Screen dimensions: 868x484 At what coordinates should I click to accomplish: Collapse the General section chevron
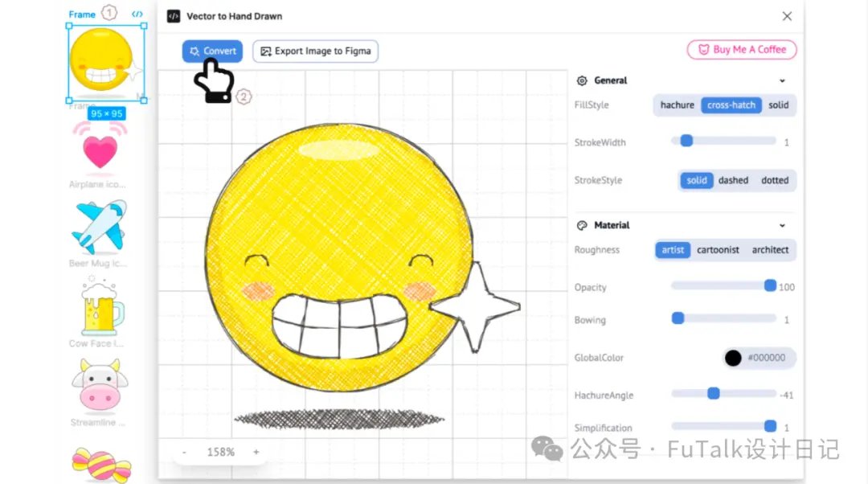point(782,81)
